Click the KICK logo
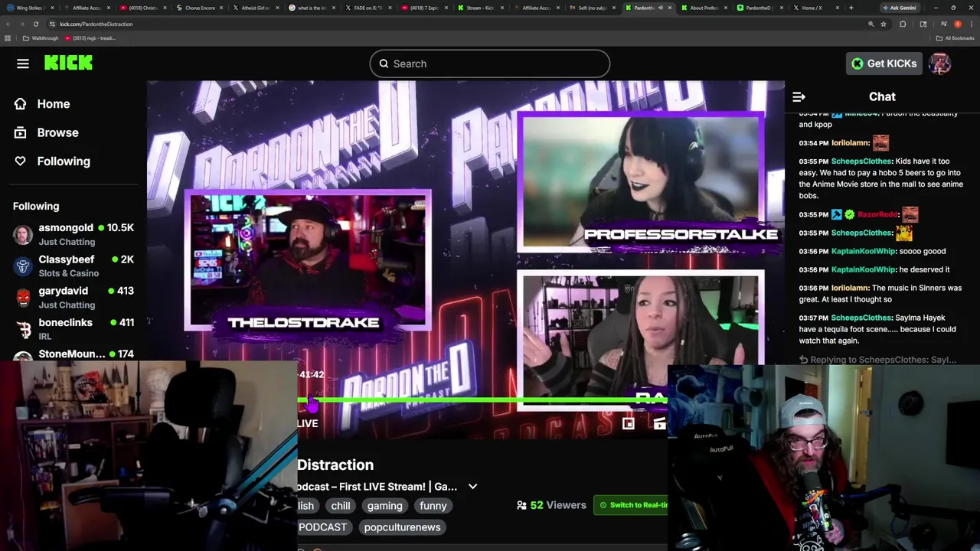The width and height of the screenshot is (980, 551). click(68, 64)
